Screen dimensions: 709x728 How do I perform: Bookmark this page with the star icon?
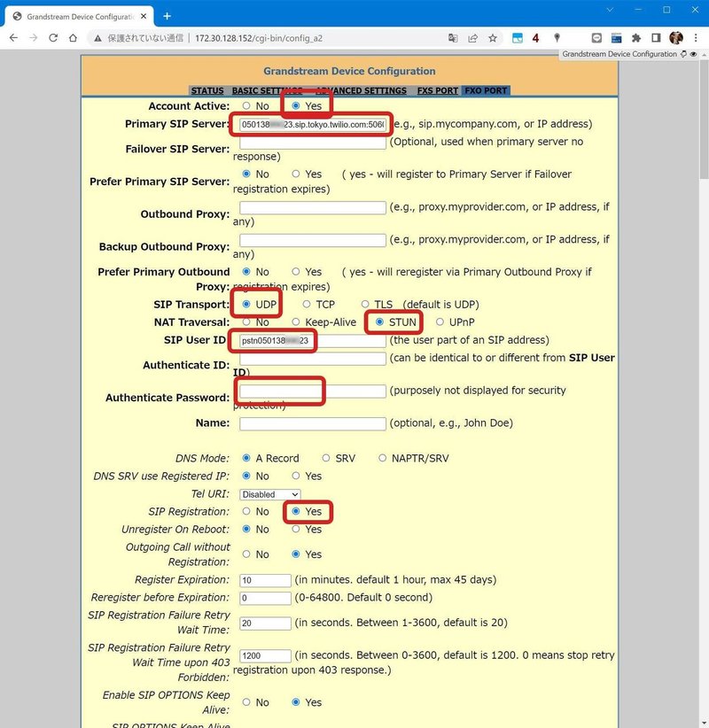click(493, 38)
